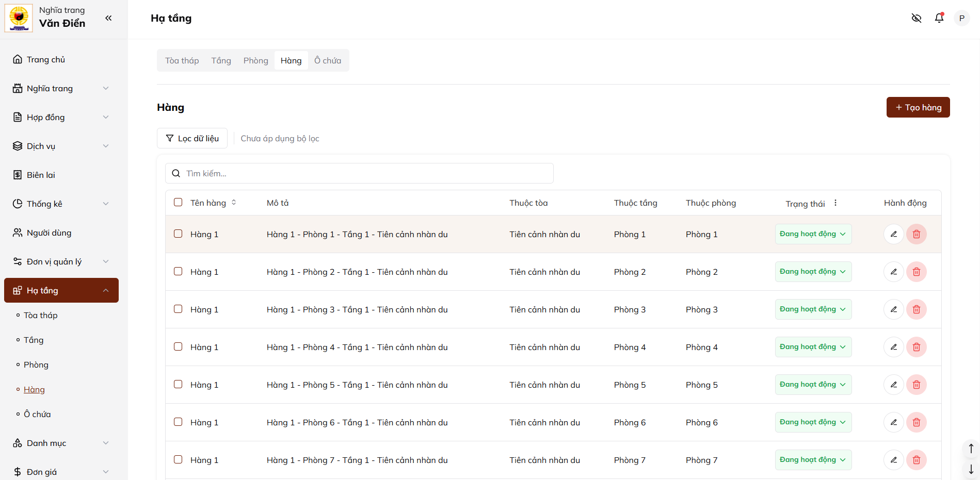Screen dimensions: 980x480
Task: Open the notifications bell
Action: 939,18
